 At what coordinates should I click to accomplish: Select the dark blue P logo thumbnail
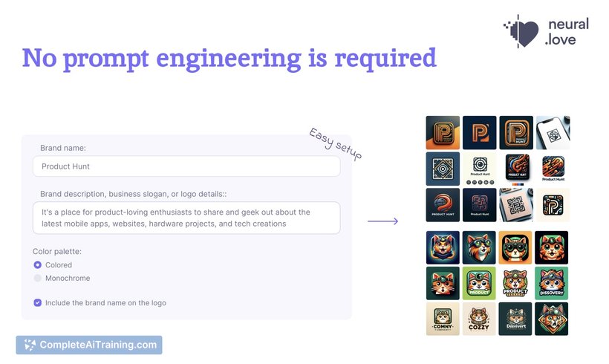point(479,132)
